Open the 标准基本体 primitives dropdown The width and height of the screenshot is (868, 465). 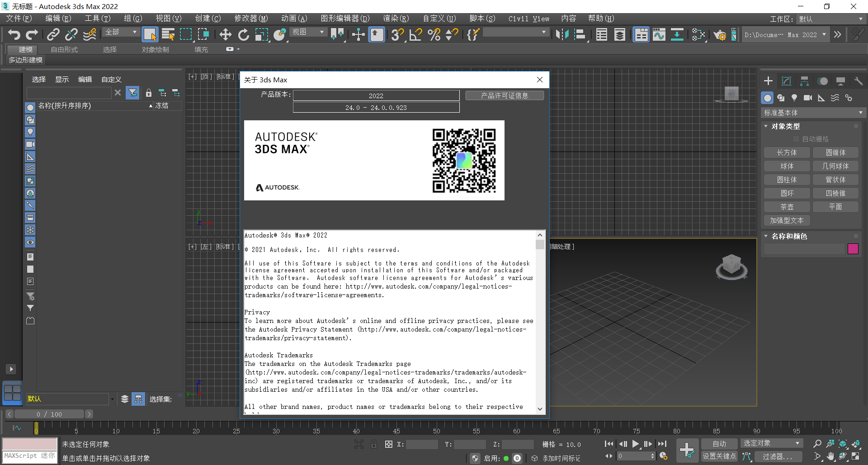point(813,113)
